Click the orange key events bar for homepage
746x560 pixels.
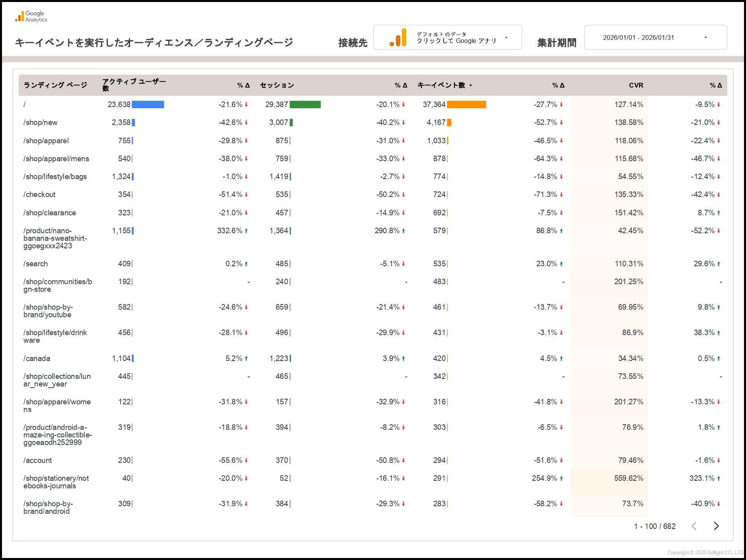click(466, 105)
